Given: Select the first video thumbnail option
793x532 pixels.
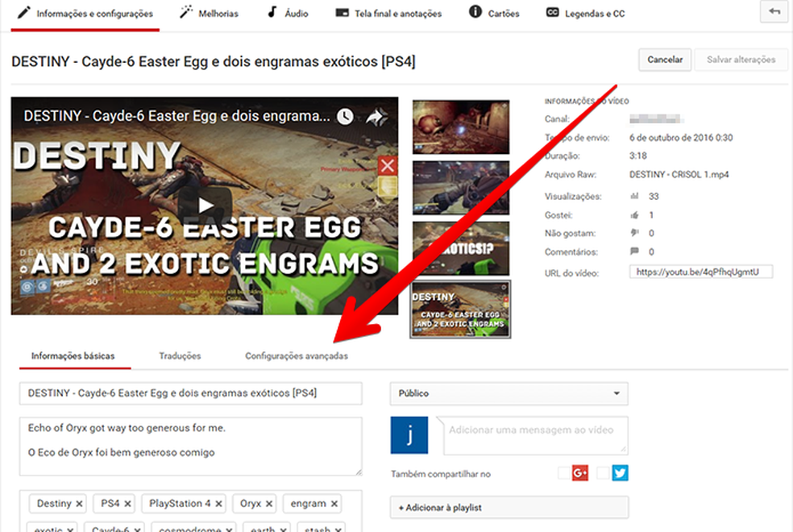Looking at the screenshot, I should click(x=461, y=127).
